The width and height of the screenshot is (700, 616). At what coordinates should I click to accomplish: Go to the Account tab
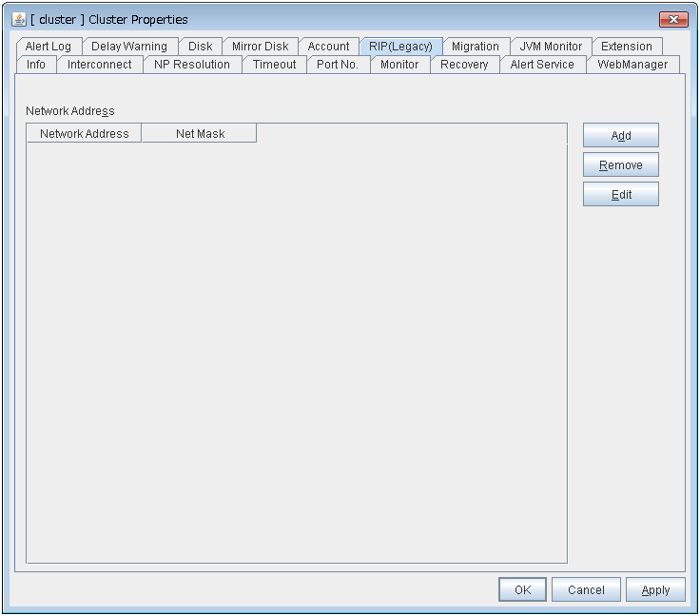click(328, 47)
